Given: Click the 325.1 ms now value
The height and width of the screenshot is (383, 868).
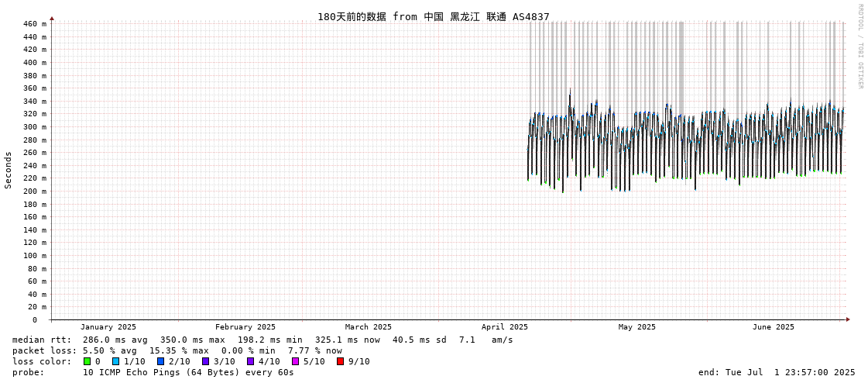Looking at the screenshot, I should (348, 340).
